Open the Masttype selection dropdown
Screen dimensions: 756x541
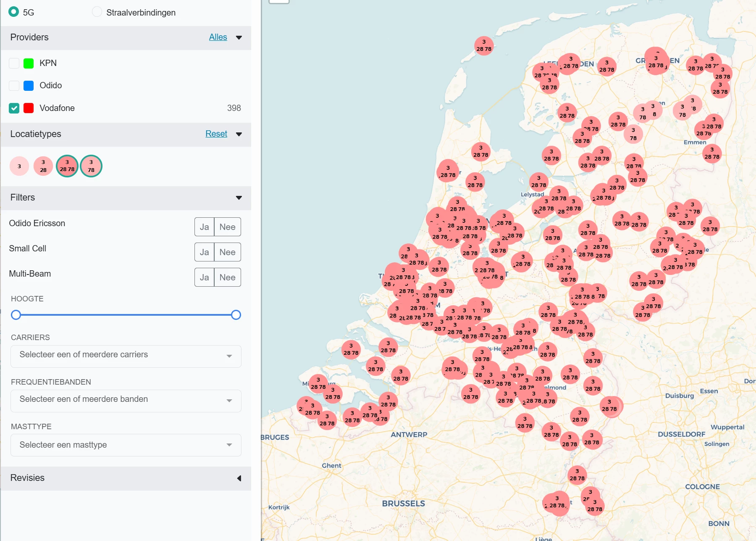126,445
